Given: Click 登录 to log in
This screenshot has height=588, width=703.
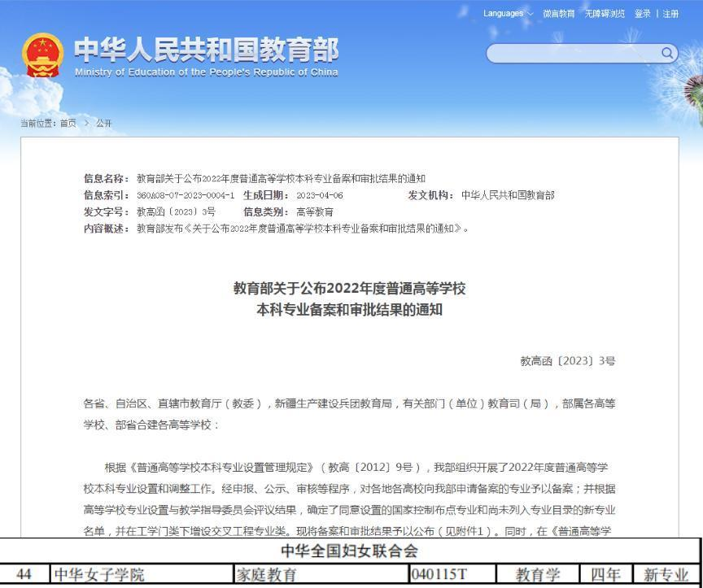Looking at the screenshot, I should click(644, 13).
